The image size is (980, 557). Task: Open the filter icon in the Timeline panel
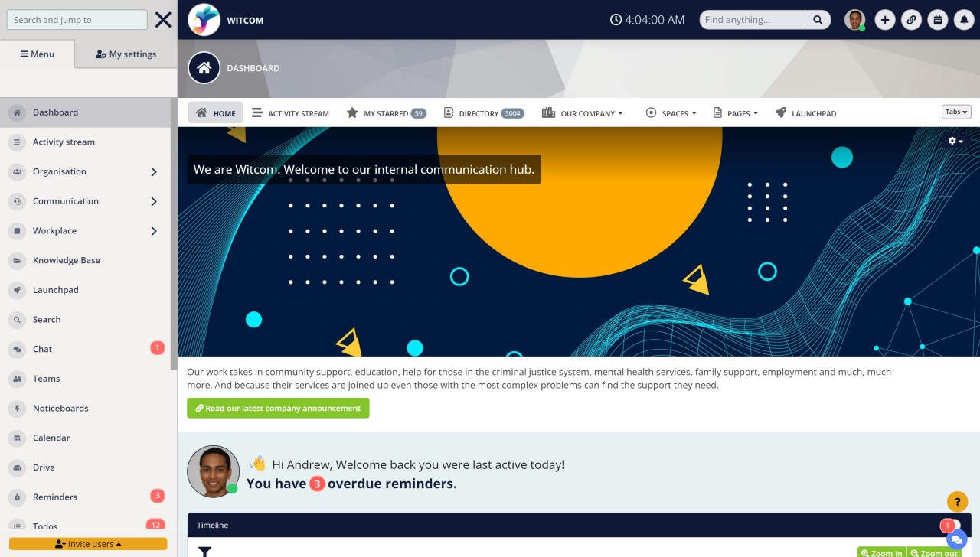click(204, 550)
